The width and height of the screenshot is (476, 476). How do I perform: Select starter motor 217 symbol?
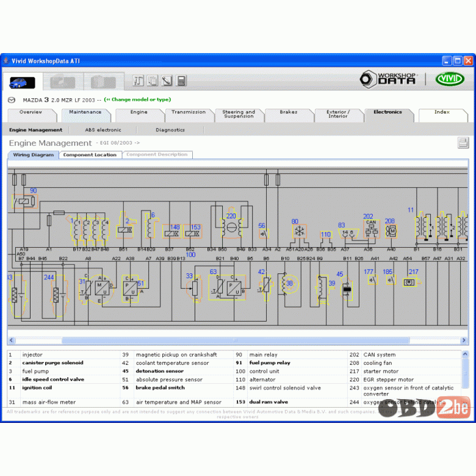pyautogui.click(x=410, y=283)
